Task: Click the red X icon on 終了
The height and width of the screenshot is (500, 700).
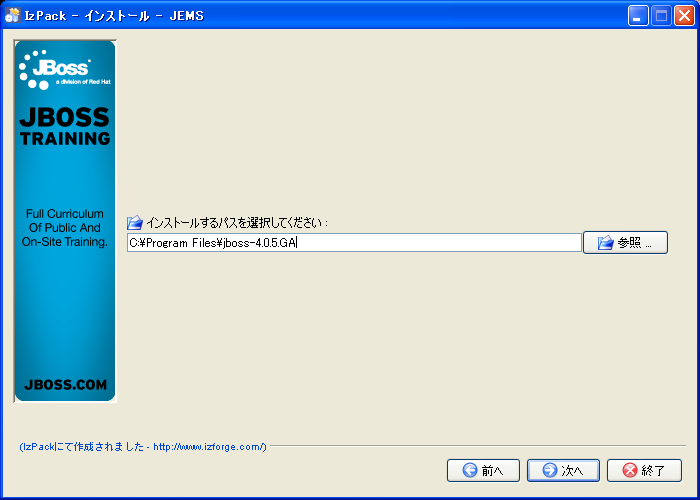Action: point(629,470)
